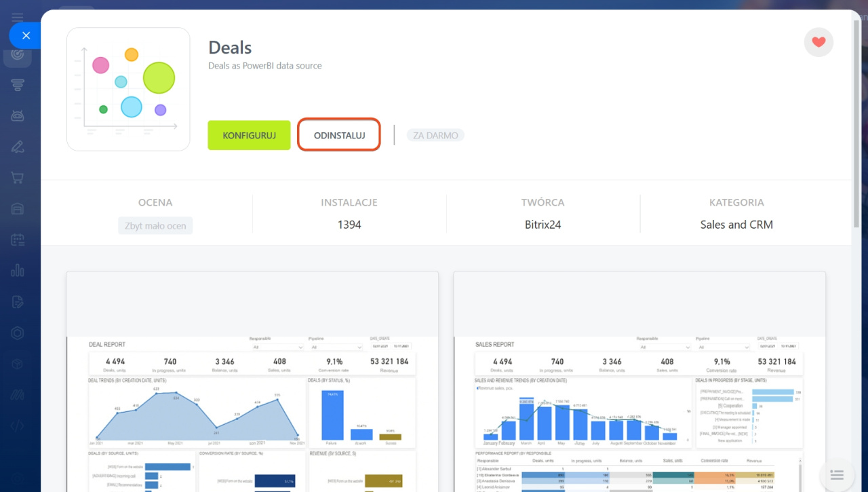Click the ZA DARMO price badge
The image size is (868, 492).
(x=435, y=136)
